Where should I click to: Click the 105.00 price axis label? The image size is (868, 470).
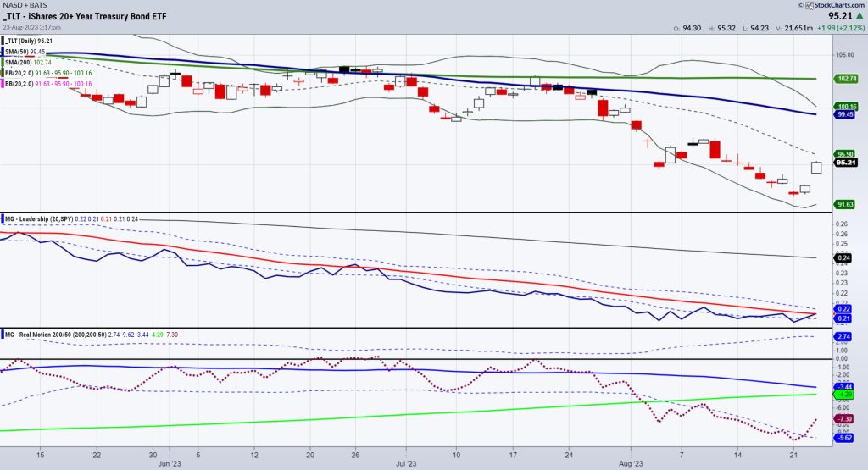pos(845,55)
